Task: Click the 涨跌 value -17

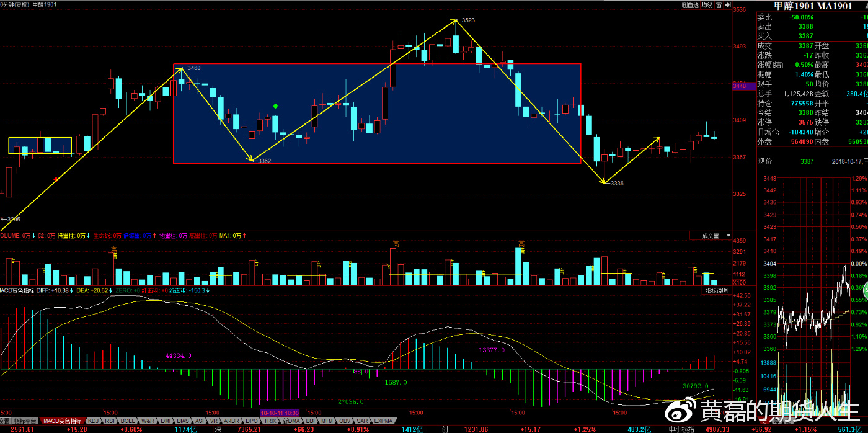Action: point(808,55)
